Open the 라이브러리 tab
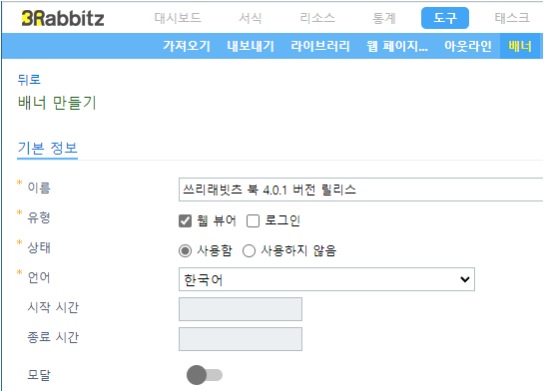 [x=320, y=46]
